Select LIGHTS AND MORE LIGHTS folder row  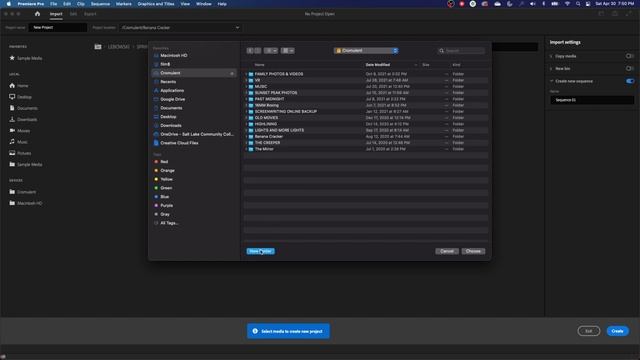[x=366, y=130]
